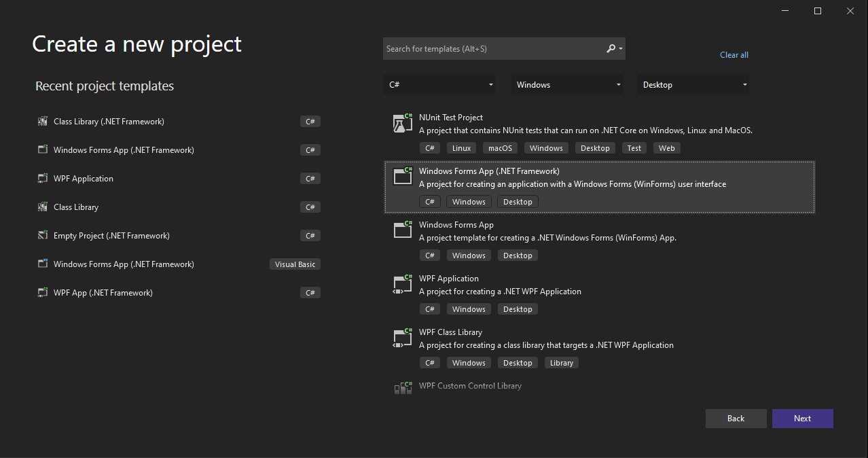
Task: Click the NUnit Test Project flask icon
Action: (403, 123)
